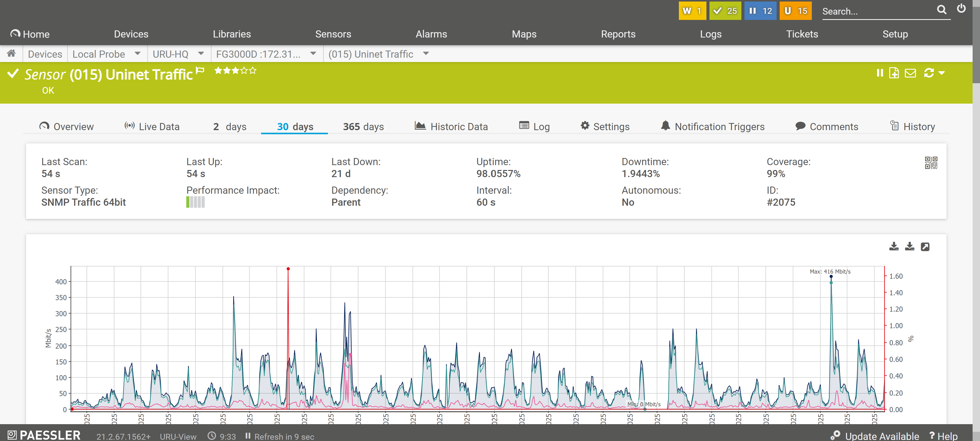Expand FG3000D device breadcrumb dropdown
The height and width of the screenshot is (441, 980).
[313, 53]
